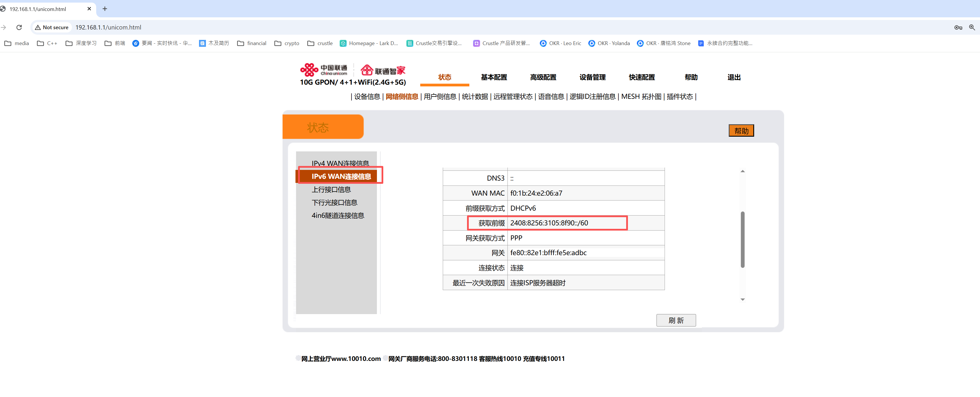Open the 木及简历 bookmark
The height and width of the screenshot is (397, 980).
[214, 43]
